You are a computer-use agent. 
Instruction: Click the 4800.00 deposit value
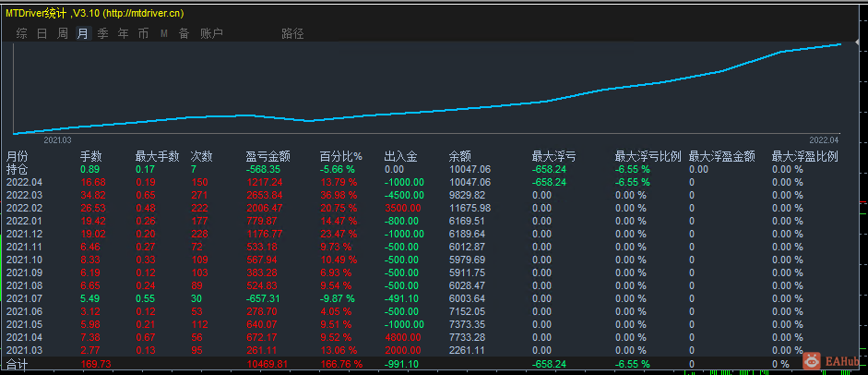(402, 337)
